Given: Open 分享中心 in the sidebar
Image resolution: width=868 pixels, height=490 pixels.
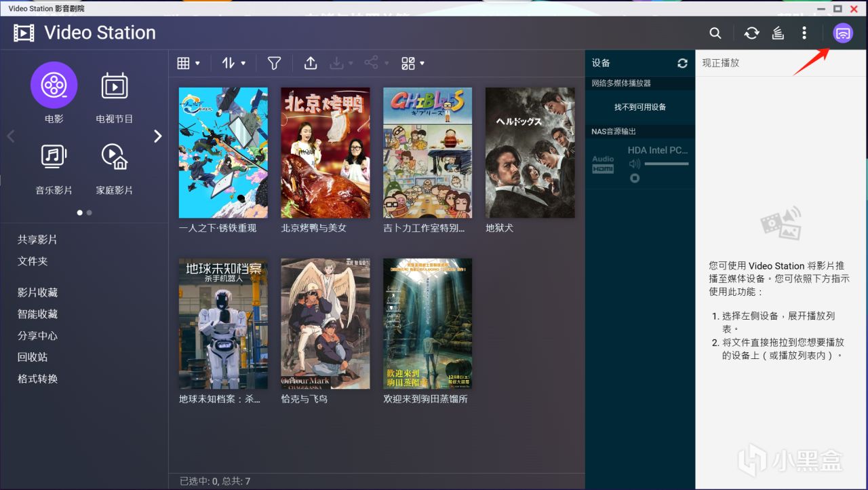Looking at the screenshot, I should click(x=37, y=336).
